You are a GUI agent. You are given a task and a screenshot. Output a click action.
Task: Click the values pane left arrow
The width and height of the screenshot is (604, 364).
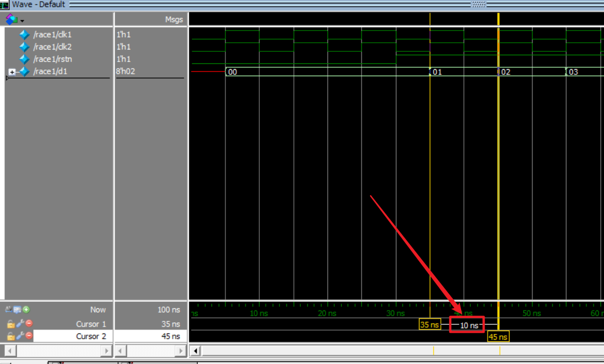pyautogui.click(x=120, y=351)
